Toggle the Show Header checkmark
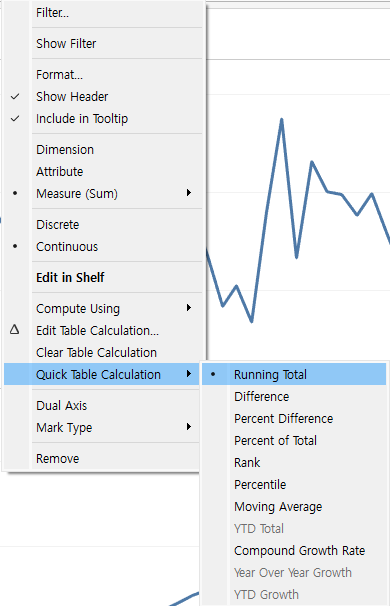Screen dimensions: 390x606 click(15, 97)
